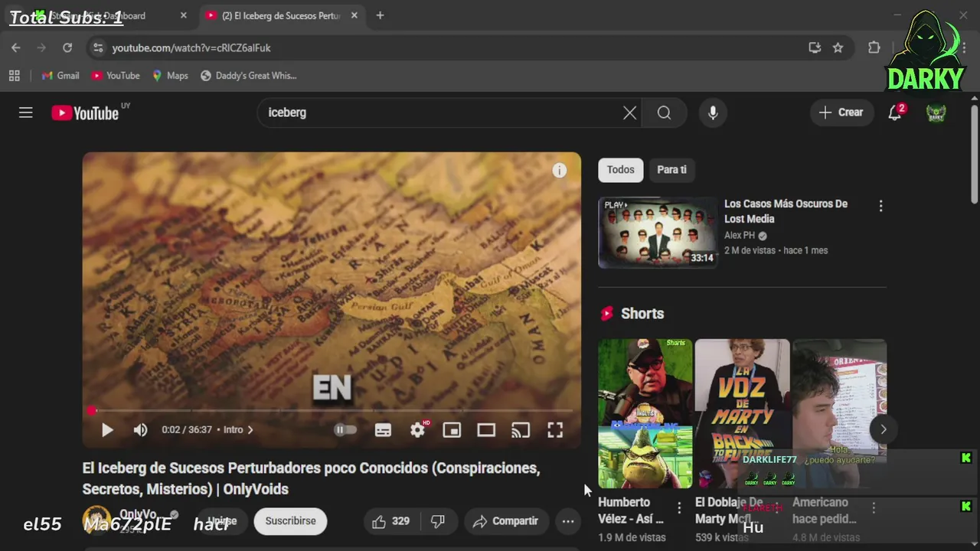Click the search magnifier button
980x551 pixels.
point(664,113)
